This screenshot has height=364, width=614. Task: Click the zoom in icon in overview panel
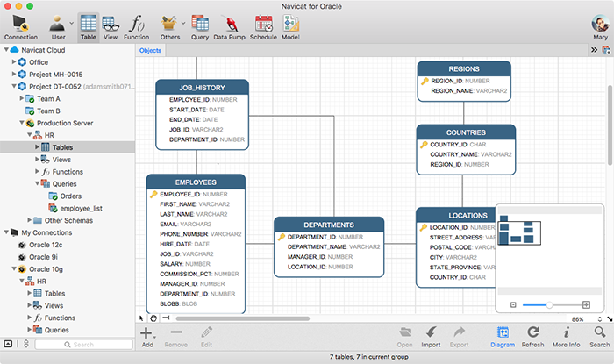[586, 304]
